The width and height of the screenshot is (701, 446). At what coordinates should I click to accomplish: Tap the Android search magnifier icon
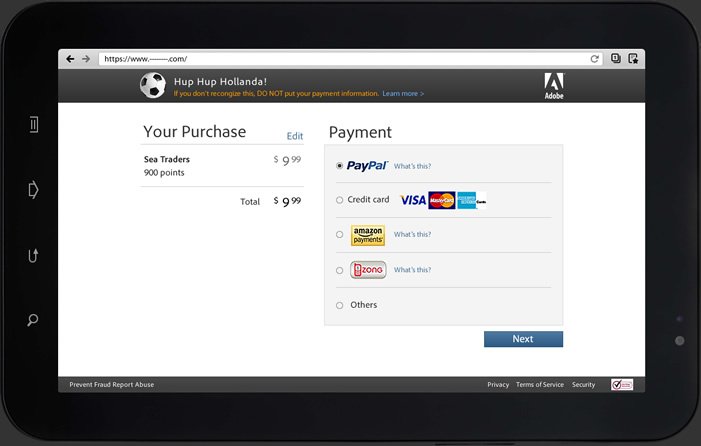[x=33, y=320]
